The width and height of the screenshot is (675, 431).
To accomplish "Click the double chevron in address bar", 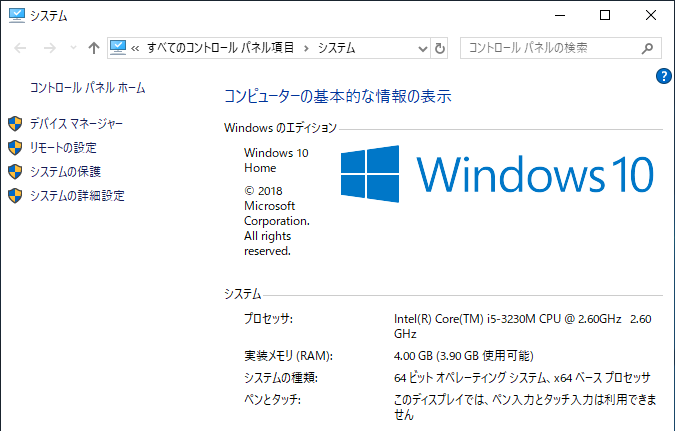I will [x=135, y=48].
